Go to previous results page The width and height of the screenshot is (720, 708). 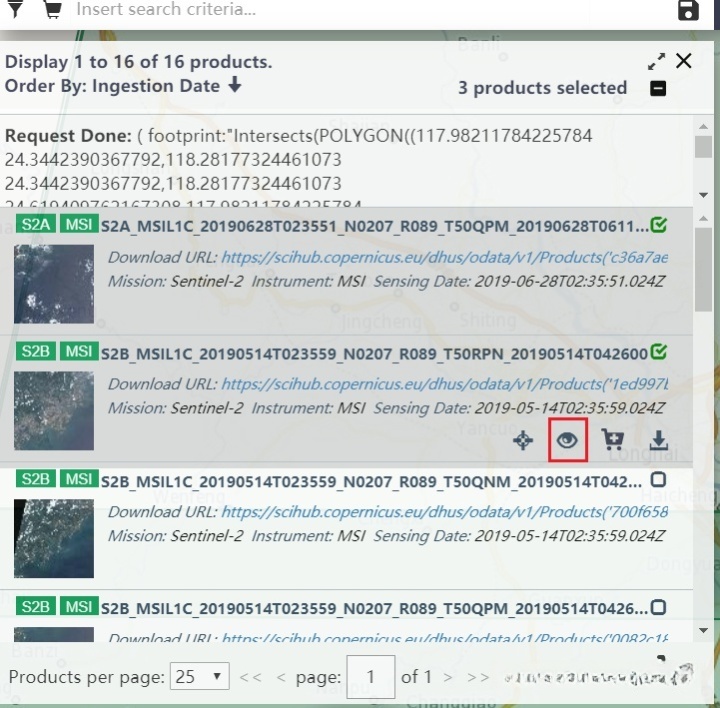click(281, 677)
